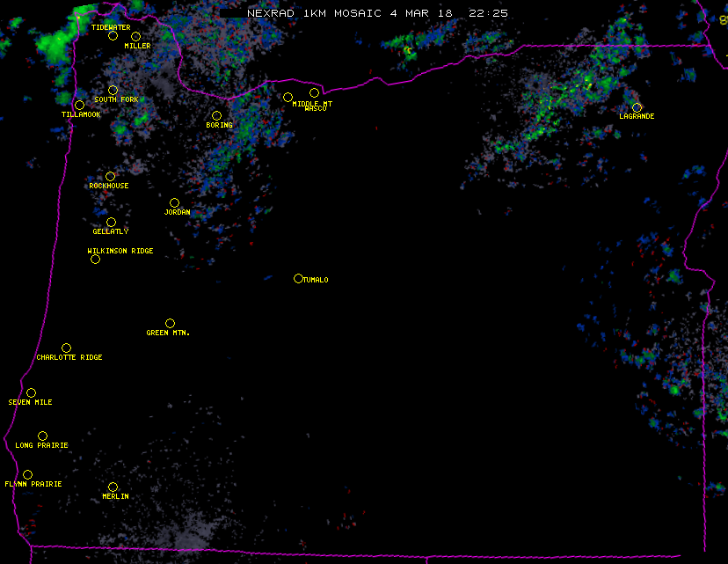Select the Miller station circle marker
Image resolution: width=728 pixels, height=564 pixels.
[x=136, y=37]
